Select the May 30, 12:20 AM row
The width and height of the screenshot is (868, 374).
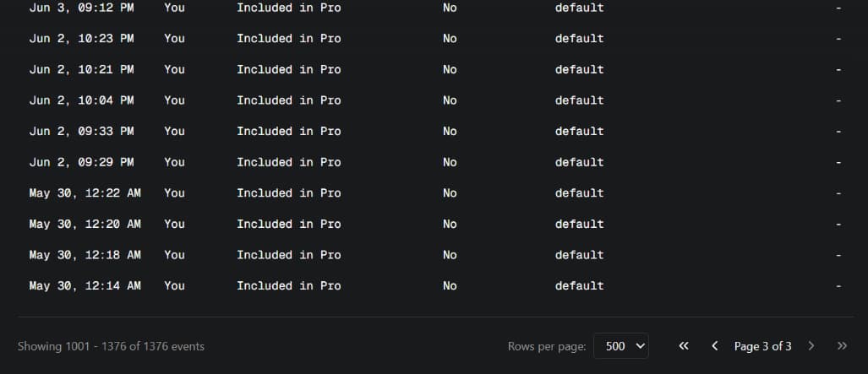point(435,224)
